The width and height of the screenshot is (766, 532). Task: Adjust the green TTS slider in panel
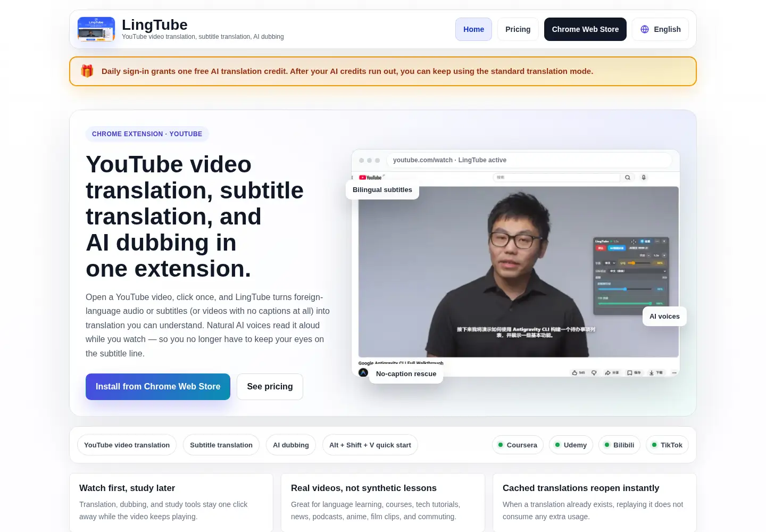(625, 304)
